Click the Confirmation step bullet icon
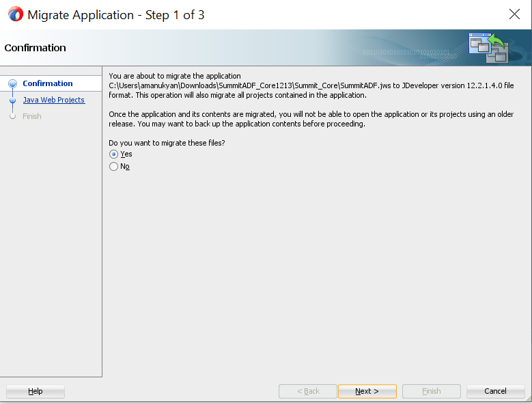532x404 pixels. point(12,83)
